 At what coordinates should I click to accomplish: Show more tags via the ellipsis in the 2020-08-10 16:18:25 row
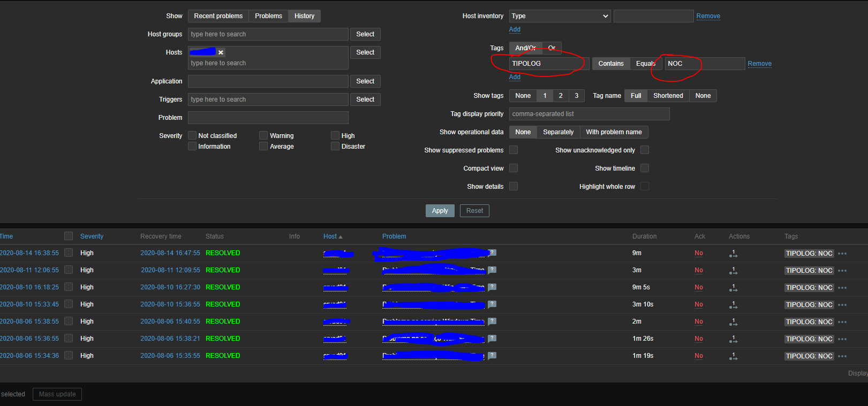pyautogui.click(x=842, y=288)
